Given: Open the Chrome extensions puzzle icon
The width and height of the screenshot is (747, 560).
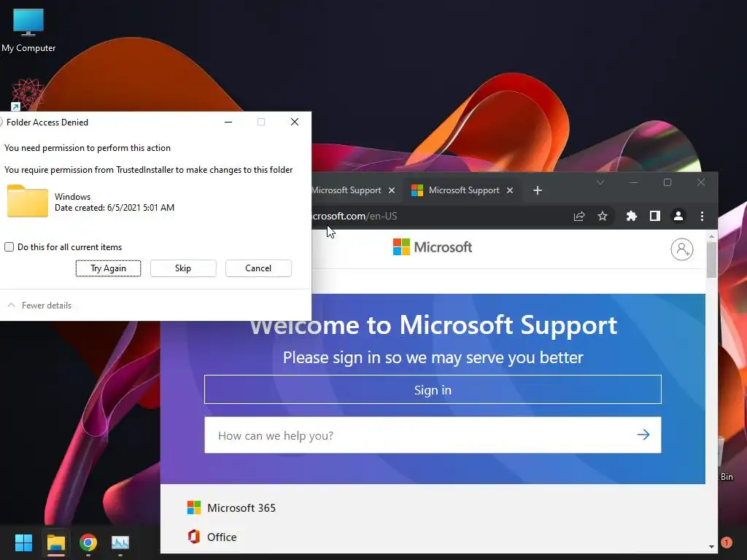Looking at the screenshot, I should tap(631, 216).
